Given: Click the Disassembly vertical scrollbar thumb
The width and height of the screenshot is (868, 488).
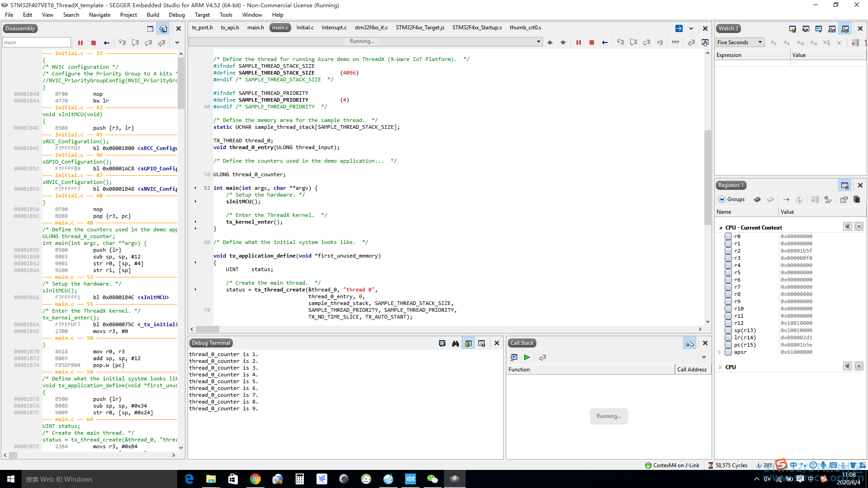Looking at the screenshot, I should click(x=181, y=83).
